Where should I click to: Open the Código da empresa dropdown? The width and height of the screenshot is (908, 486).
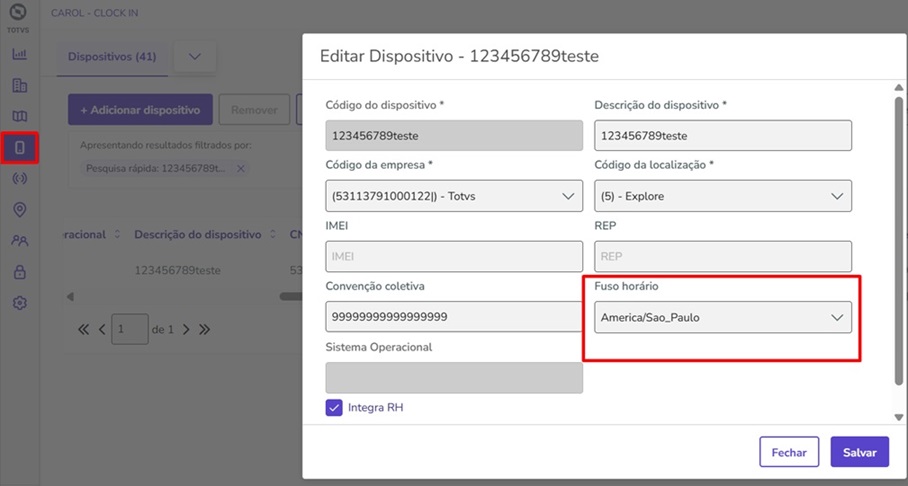(454, 196)
